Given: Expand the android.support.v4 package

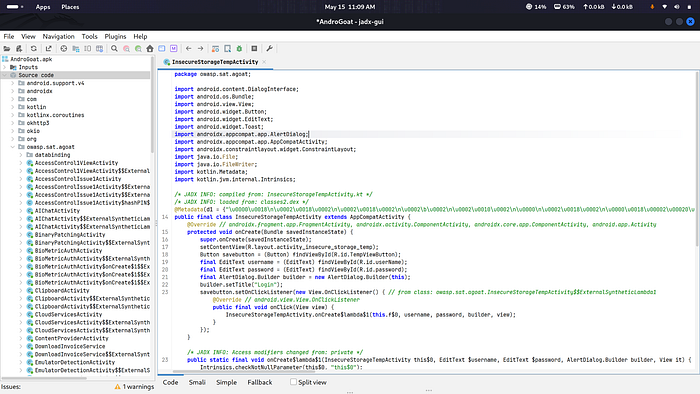Looking at the screenshot, I should pos(13,83).
